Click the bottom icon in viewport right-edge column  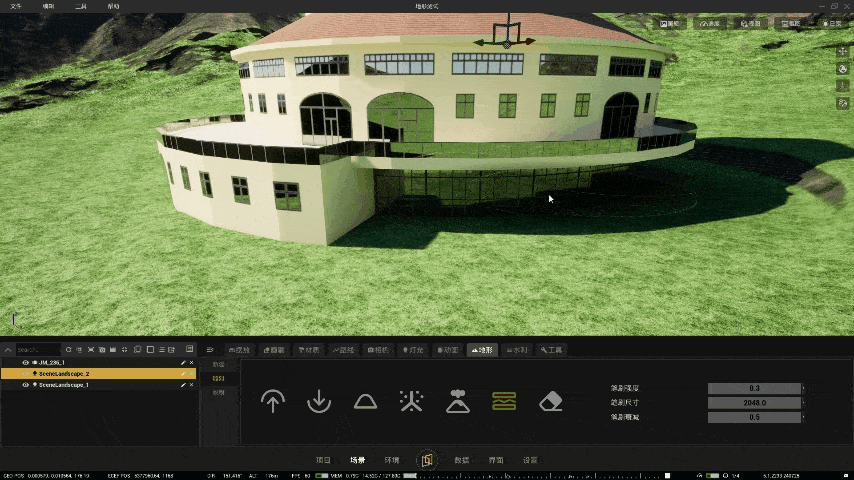[843, 103]
